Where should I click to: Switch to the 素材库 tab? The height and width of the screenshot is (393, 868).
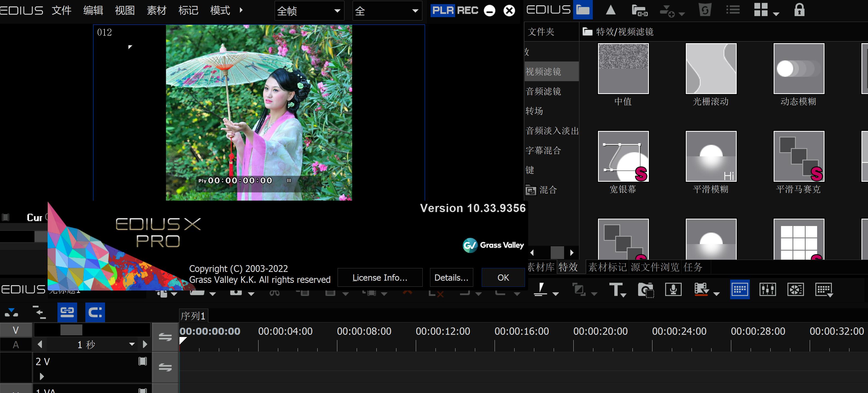[541, 267]
